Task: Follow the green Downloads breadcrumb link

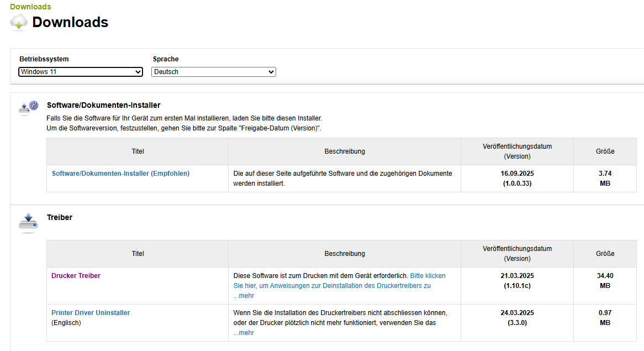Action: (x=30, y=7)
